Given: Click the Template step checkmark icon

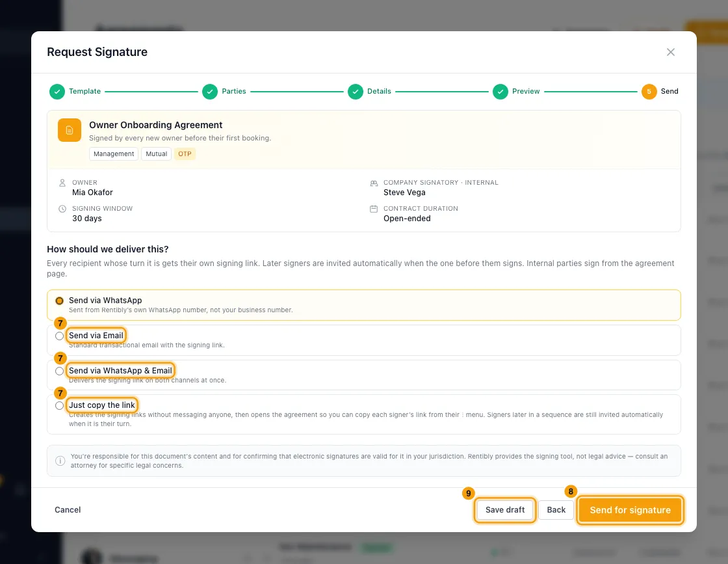Looking at the screenshot, I should click(57, 92).
